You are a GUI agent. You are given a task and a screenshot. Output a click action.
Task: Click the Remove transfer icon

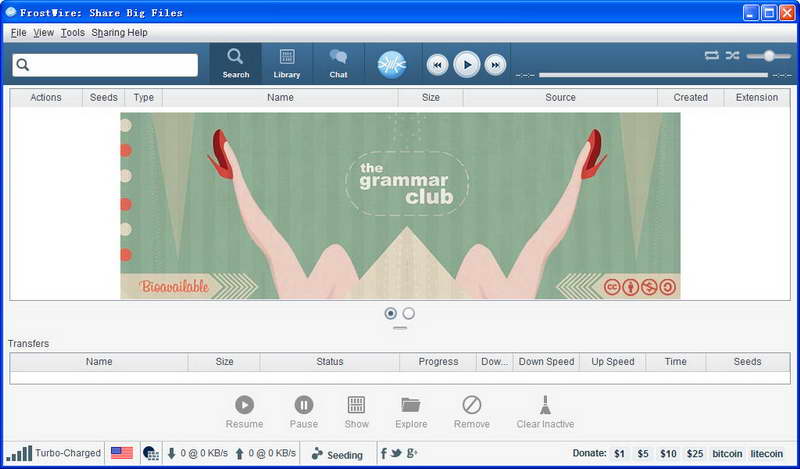[471, 405]
